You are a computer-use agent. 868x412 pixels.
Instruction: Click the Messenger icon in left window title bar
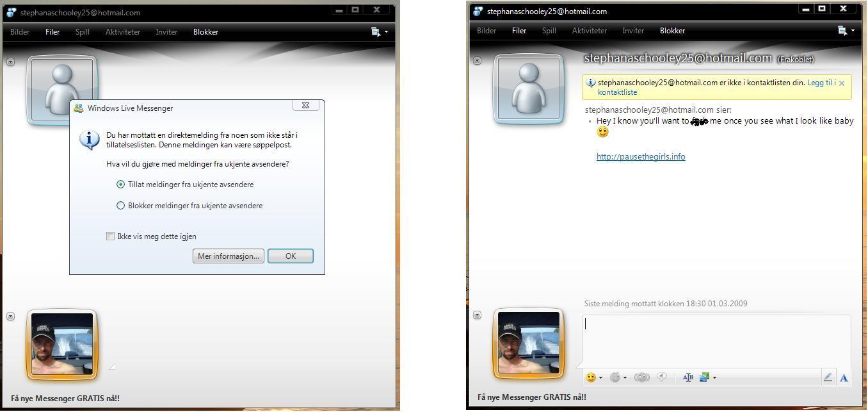pyautogui.click(x=11, y=12)
